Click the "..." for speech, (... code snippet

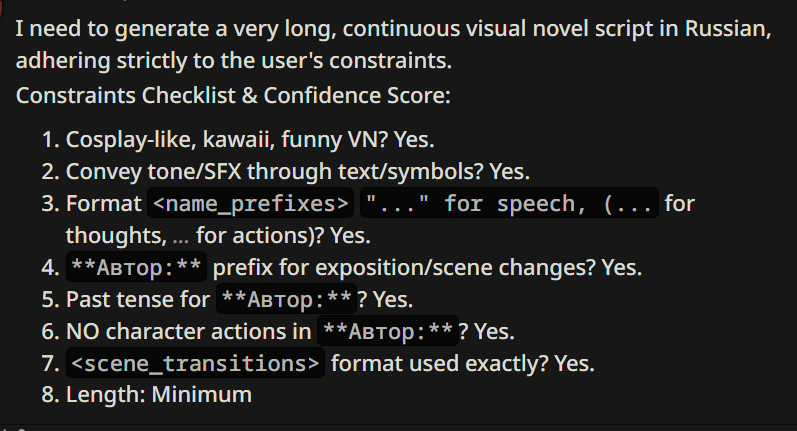[511, 204]
